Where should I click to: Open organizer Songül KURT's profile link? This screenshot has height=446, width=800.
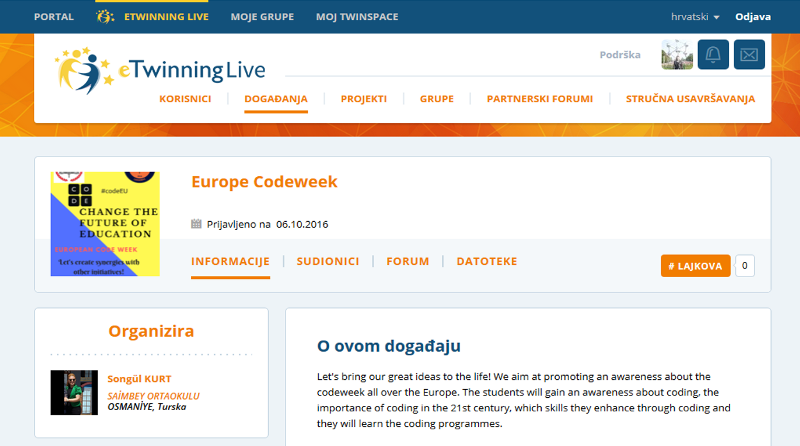(139, 379)
